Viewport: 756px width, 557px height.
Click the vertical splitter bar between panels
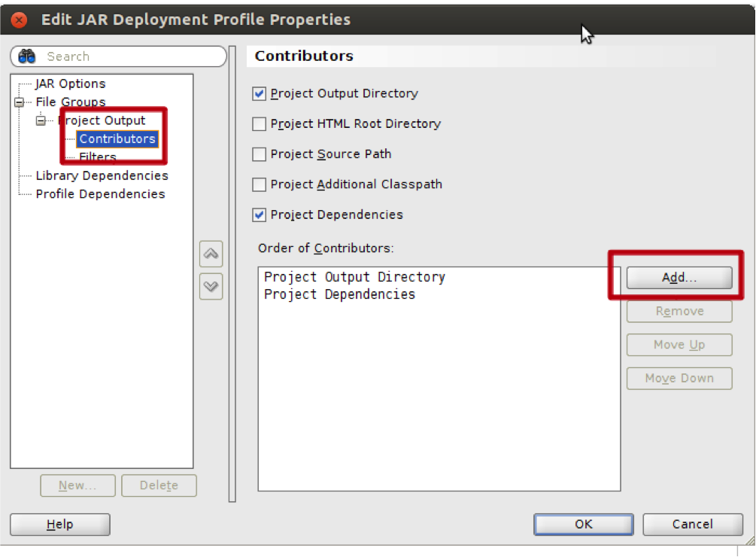pos(232,274)
